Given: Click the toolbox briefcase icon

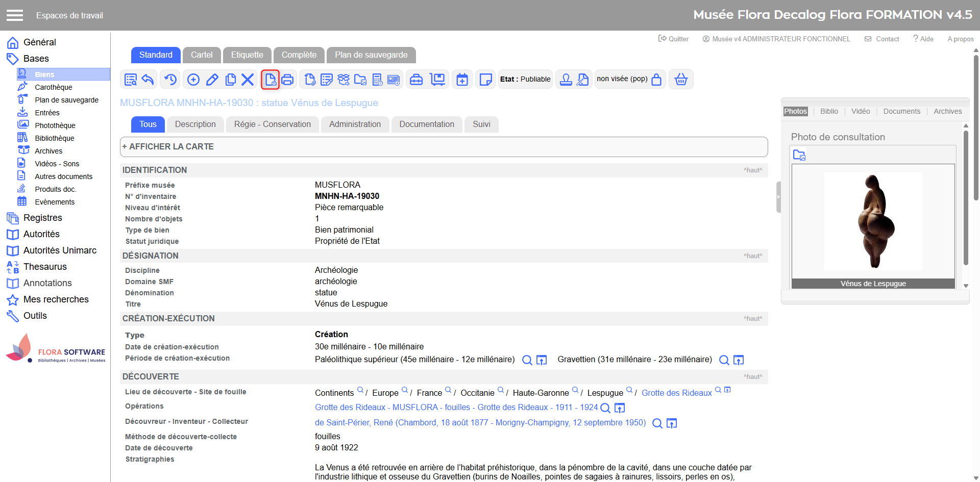Looking at the screenshot, I should 416,80.
